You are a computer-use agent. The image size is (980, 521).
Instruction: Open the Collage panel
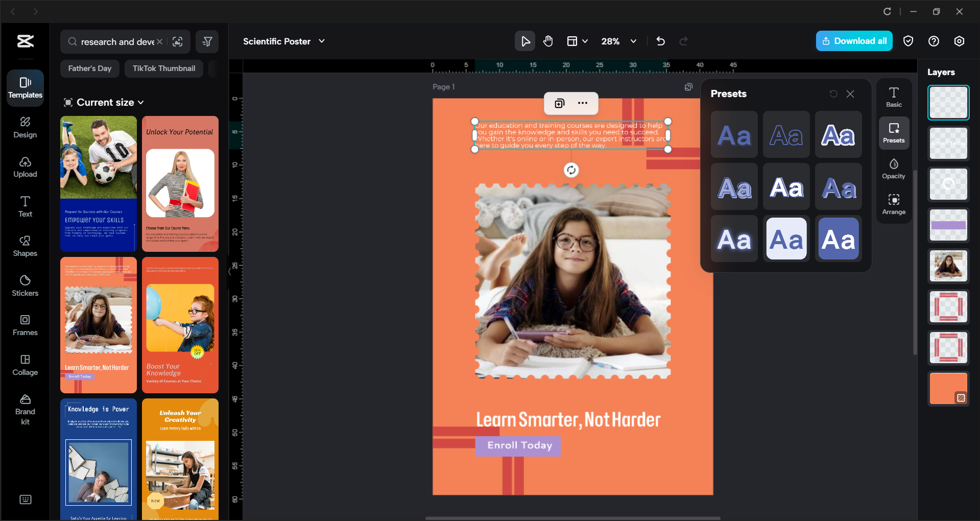[25, 364]
